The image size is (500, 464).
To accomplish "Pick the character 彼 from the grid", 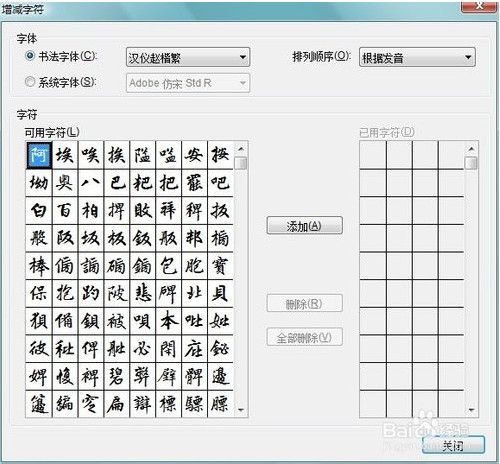I will click(x=39, y=349).
